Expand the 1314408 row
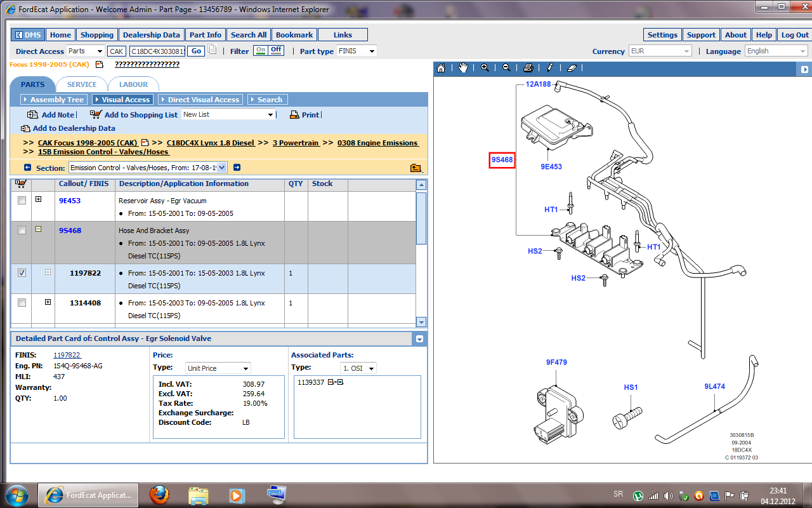 tap(48, 302)
